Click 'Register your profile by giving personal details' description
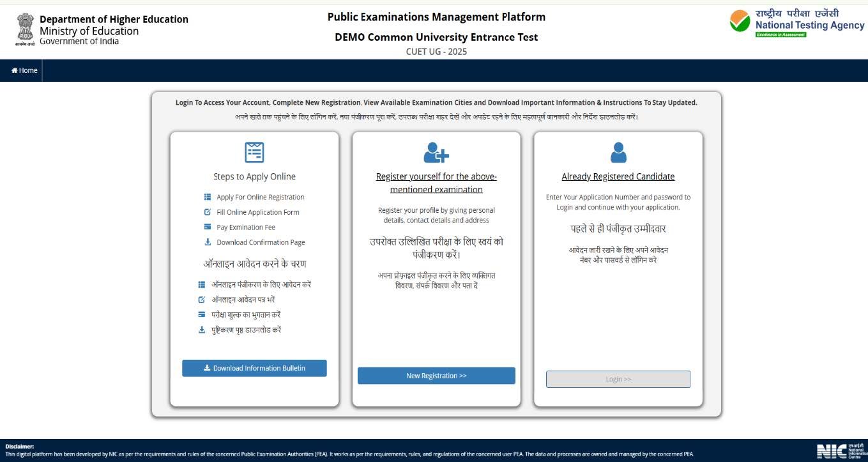The width and height of the screenshot is (868, 462). tap(436, 215)
